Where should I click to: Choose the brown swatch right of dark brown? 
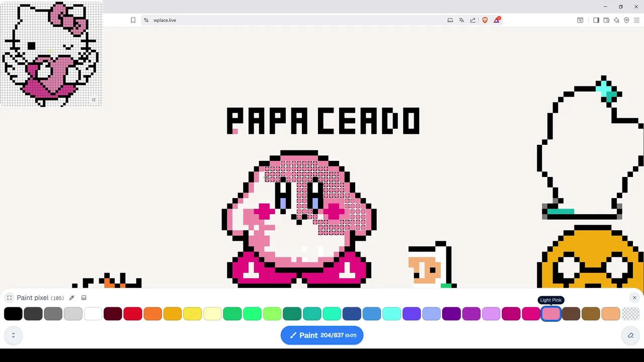[591, 314]
